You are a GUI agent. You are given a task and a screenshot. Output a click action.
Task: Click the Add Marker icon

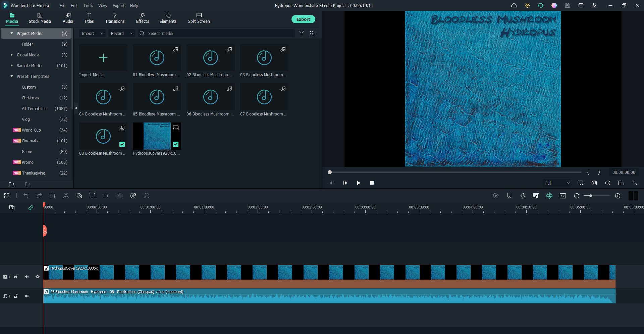509,196
